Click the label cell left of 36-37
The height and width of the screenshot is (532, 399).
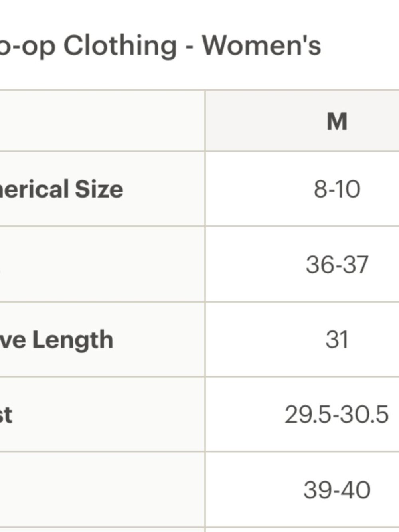[102, 264]
